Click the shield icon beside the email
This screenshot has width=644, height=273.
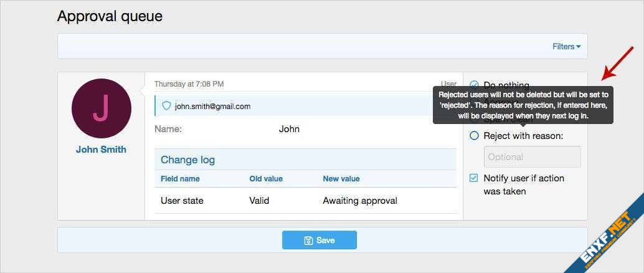coord(166,106)
